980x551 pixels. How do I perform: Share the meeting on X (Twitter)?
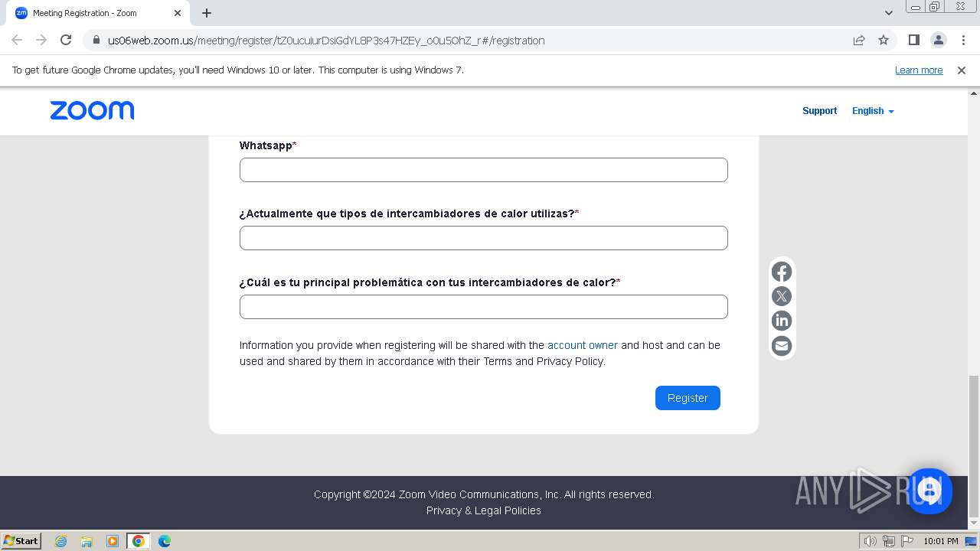[781, 296]
